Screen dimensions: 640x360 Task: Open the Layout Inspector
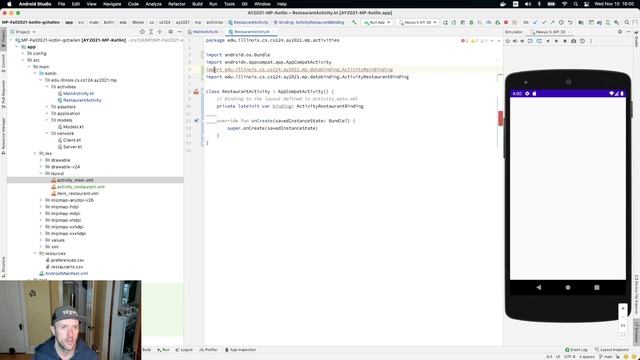coord(612,350)
